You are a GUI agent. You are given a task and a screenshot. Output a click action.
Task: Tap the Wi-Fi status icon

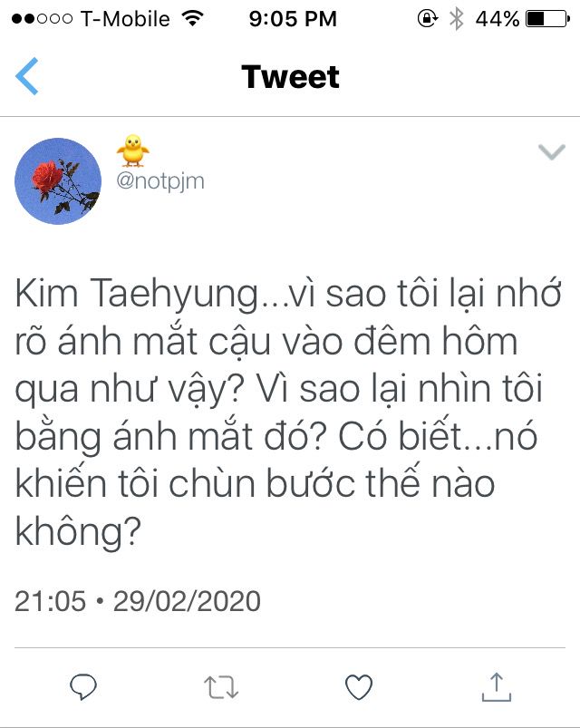point(192,18)
